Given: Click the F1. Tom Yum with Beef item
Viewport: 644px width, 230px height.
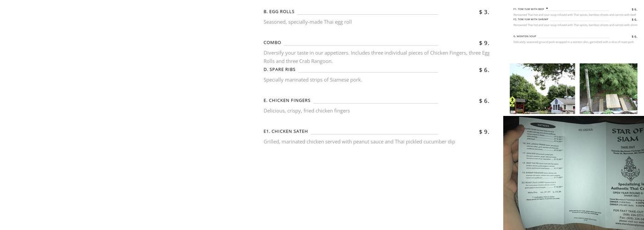Looking at the screenshot, I should [x=529, y=9].
